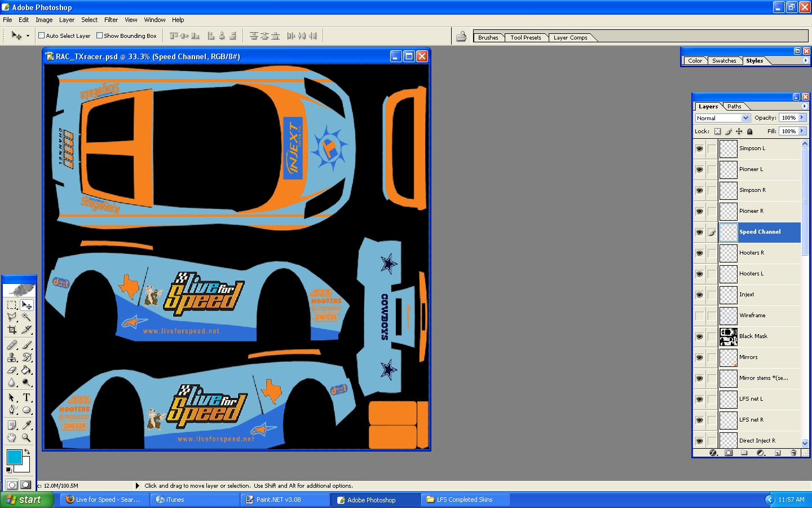The width and height of the screenshot is (812, 508).
Task: Select the Hand tool
Action: coord(12,437)
